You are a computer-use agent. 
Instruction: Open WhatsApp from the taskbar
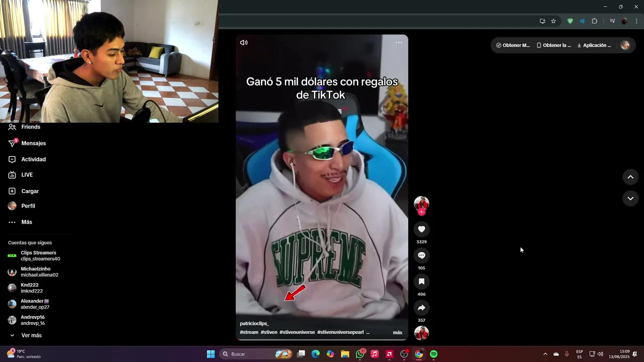[360, 354]
